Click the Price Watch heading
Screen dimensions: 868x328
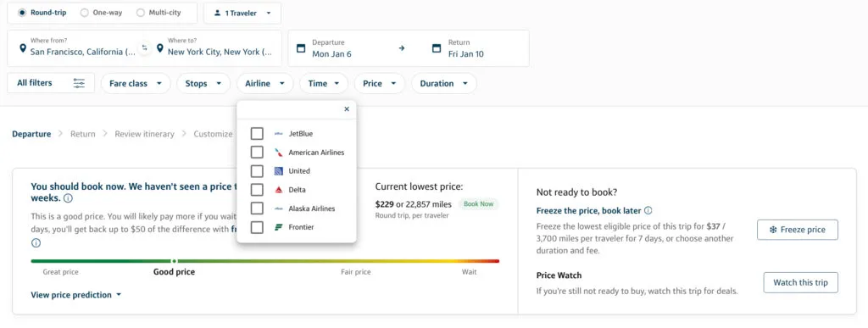coord(559,275)
